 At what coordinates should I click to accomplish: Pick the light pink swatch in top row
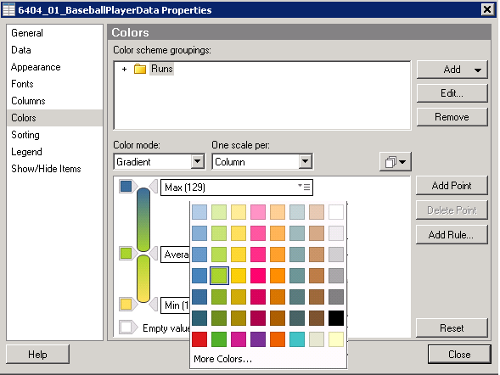click(x=258, y=212)
